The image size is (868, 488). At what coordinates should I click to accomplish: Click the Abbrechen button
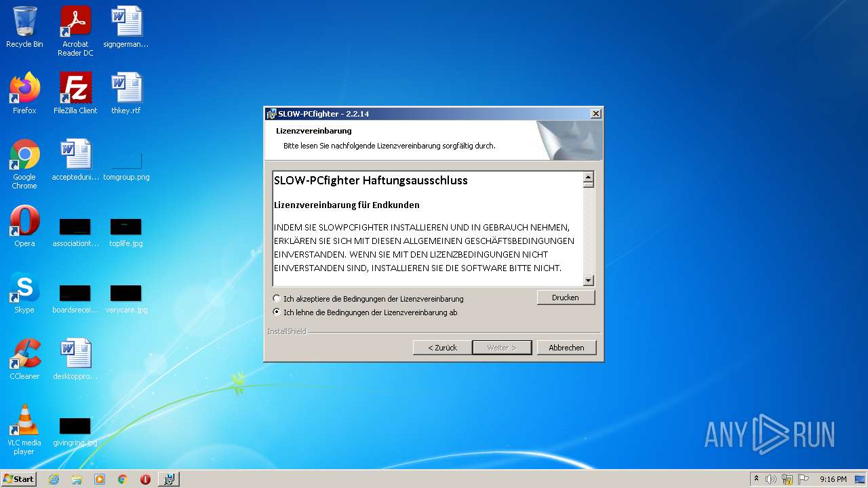point(566,348)
